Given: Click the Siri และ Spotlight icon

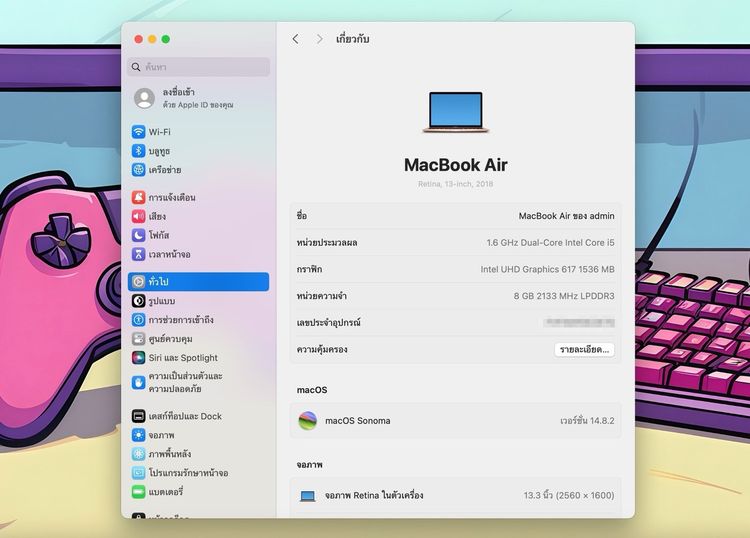Looking at the screenshot, I should [x=138, y=358].
